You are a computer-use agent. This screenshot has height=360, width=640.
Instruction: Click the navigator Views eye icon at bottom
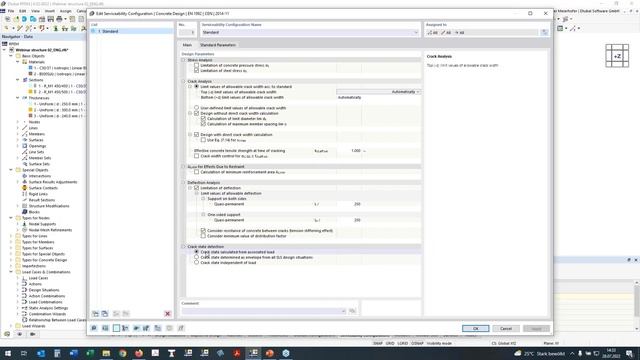pos(20,334)
